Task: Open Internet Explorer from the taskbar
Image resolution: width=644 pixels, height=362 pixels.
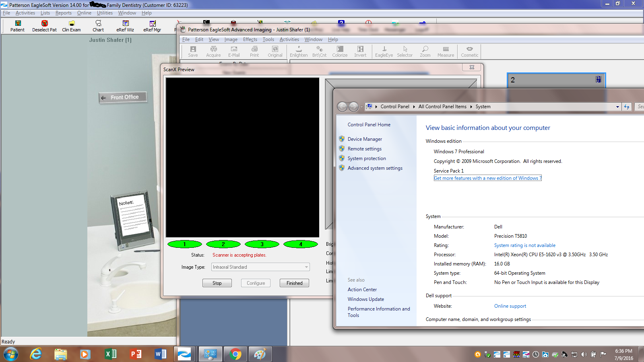Action: tap(36, 354)
